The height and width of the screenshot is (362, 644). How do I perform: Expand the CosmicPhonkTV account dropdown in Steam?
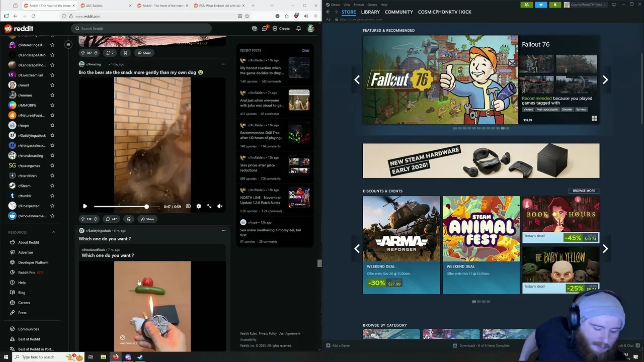(586, 5)
